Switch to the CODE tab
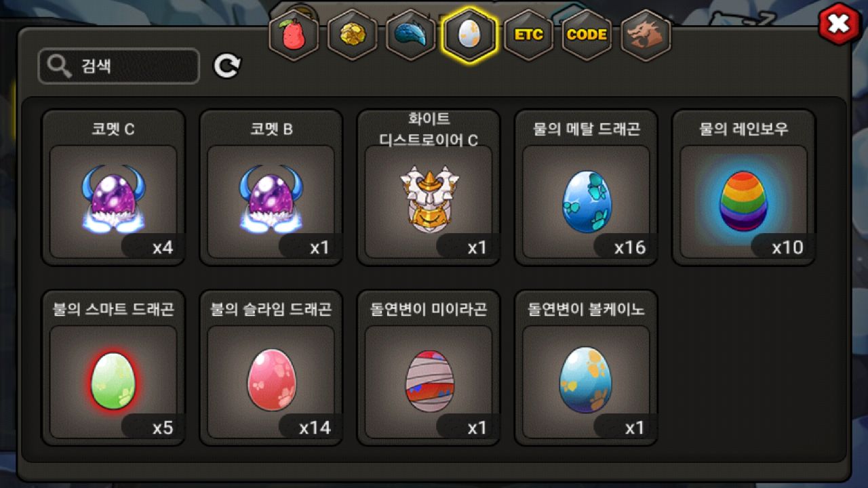Viewport: 868px width, 488px height. click(x=587, y=35)
